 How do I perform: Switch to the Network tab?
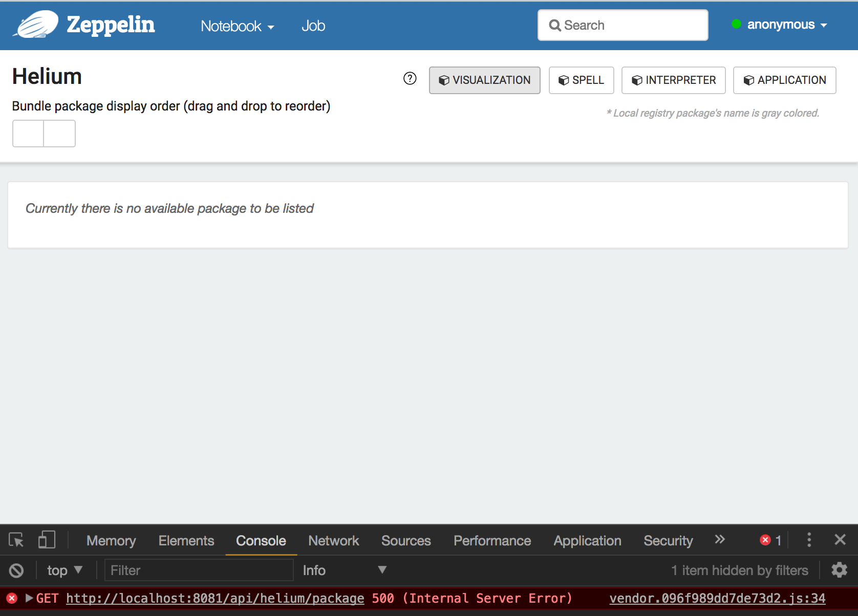coord(334,541)
